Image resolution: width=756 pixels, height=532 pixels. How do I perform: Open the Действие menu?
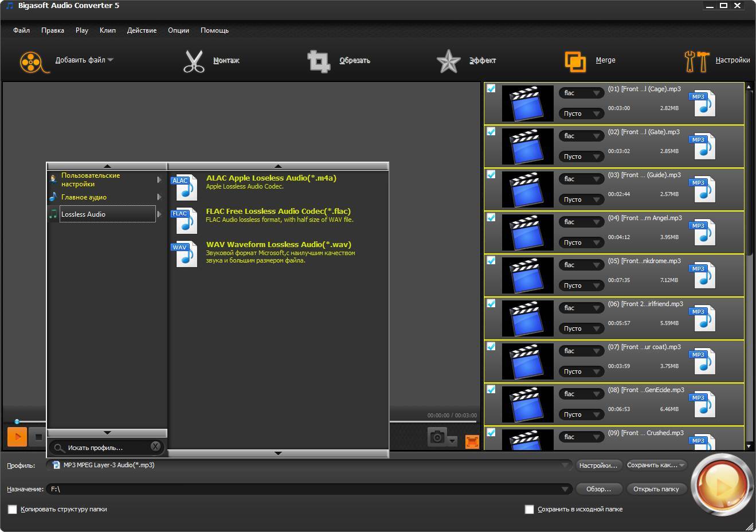[142, 30]
